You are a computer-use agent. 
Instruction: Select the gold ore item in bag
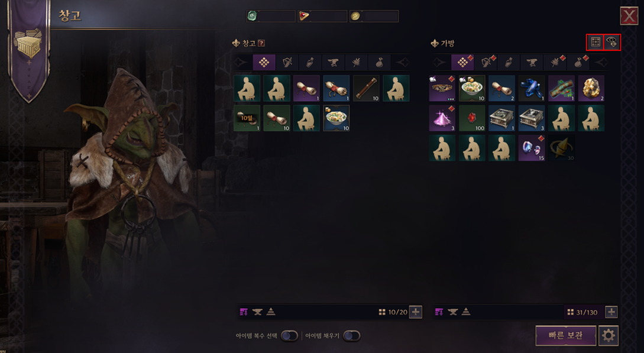591,88
